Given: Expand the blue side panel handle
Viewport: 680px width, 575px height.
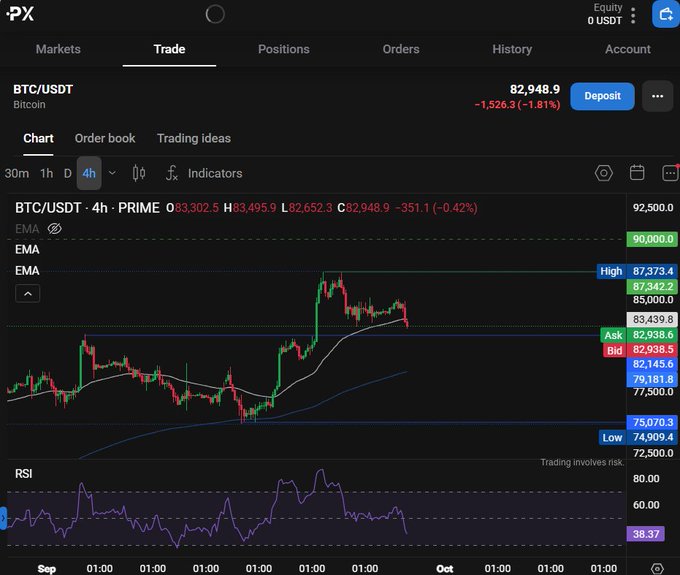Looking at the screenshot, I should click(x=3, y=518).
